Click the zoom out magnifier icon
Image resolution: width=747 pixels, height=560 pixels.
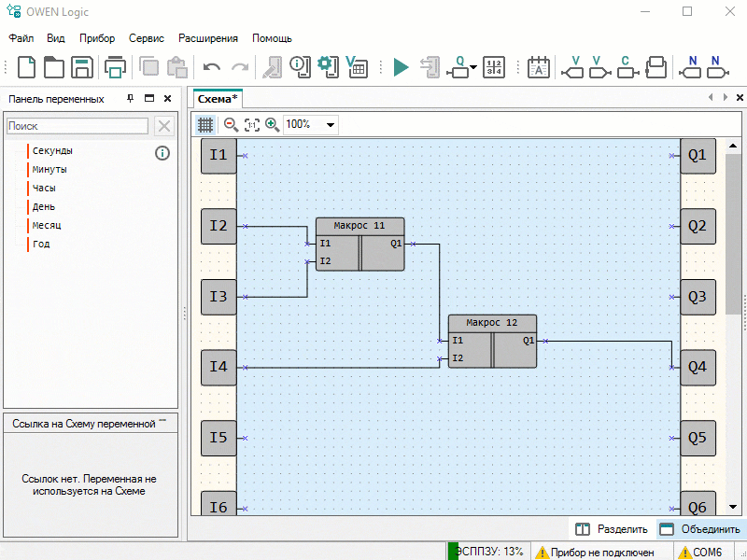tap(231, 124)
